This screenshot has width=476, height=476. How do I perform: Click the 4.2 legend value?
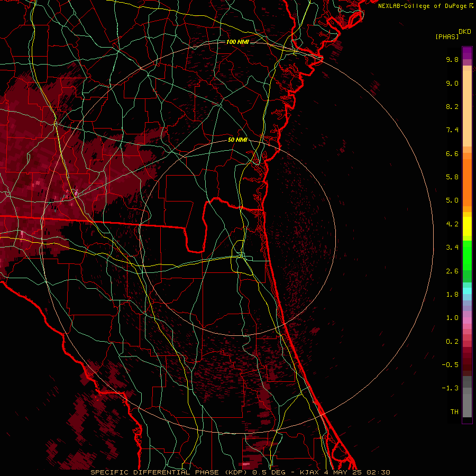[452, 224]
